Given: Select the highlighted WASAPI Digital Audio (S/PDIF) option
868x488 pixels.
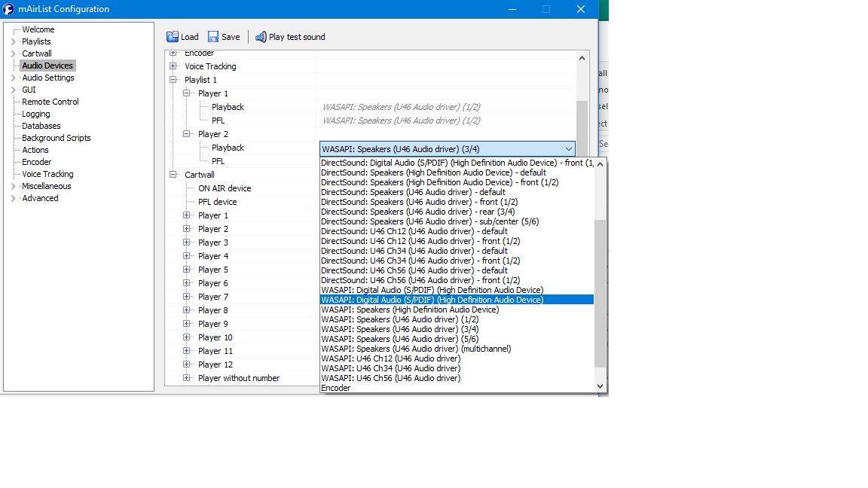Looking at the screenshot, I should tap(457, 300).
